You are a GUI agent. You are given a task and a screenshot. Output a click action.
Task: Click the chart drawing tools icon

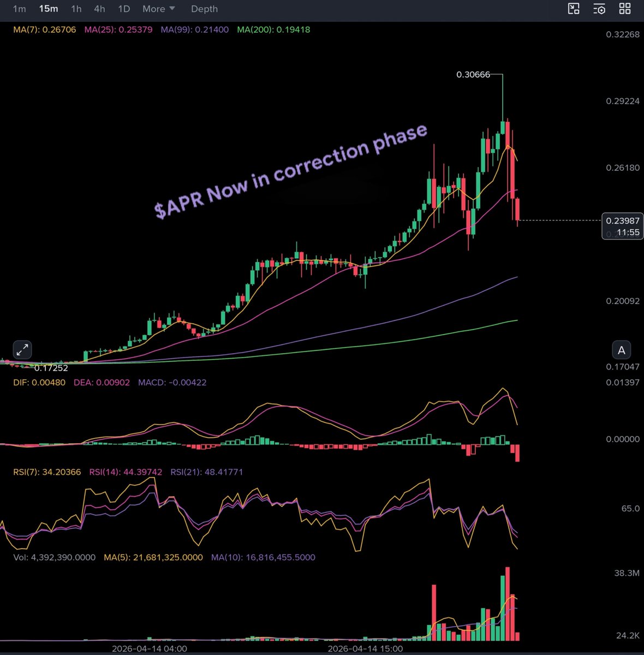pos(574,8)
